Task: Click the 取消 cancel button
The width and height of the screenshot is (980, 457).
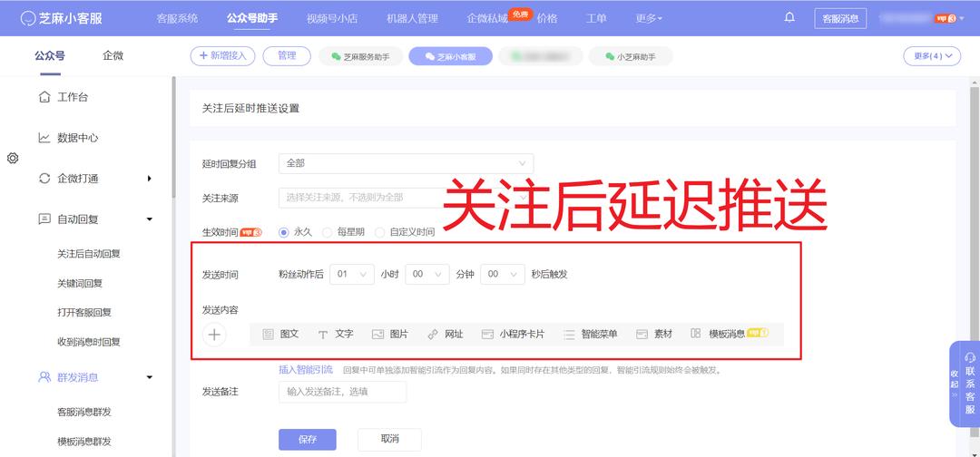Action: click(x=389, y=440)
